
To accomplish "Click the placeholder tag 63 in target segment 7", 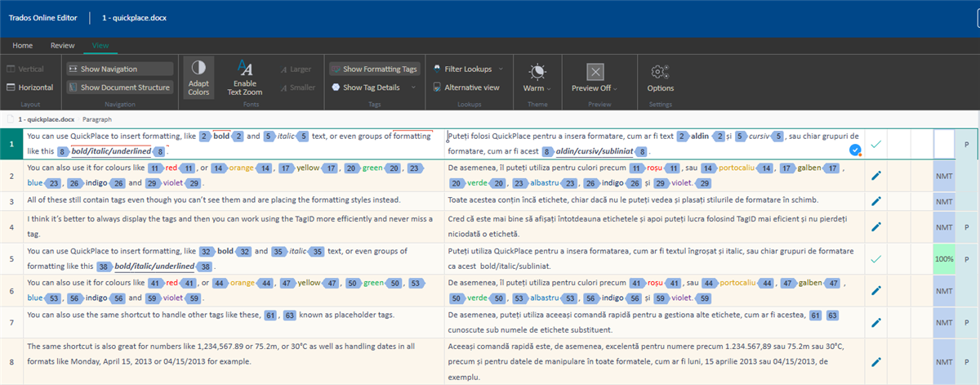I will coord(832,315).
